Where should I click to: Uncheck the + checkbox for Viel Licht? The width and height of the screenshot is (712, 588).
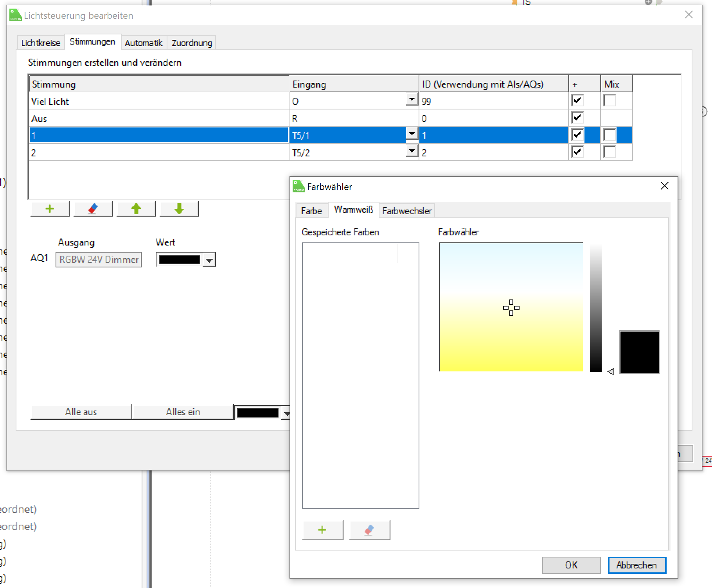(577, 100)
